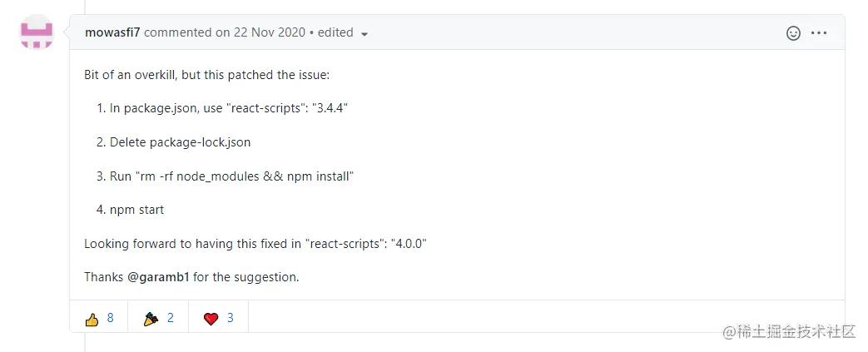Open the @garamb1 mention link

[x=158, y=277]
